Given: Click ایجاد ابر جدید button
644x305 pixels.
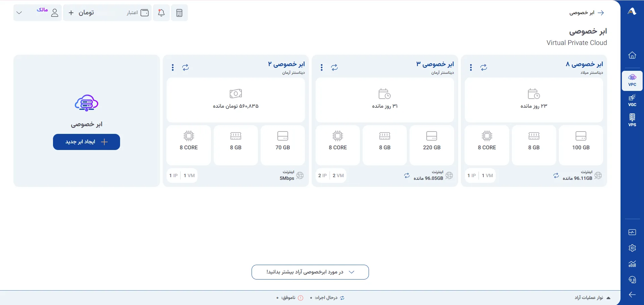Looking at the screenshot, I should (87, 142).
